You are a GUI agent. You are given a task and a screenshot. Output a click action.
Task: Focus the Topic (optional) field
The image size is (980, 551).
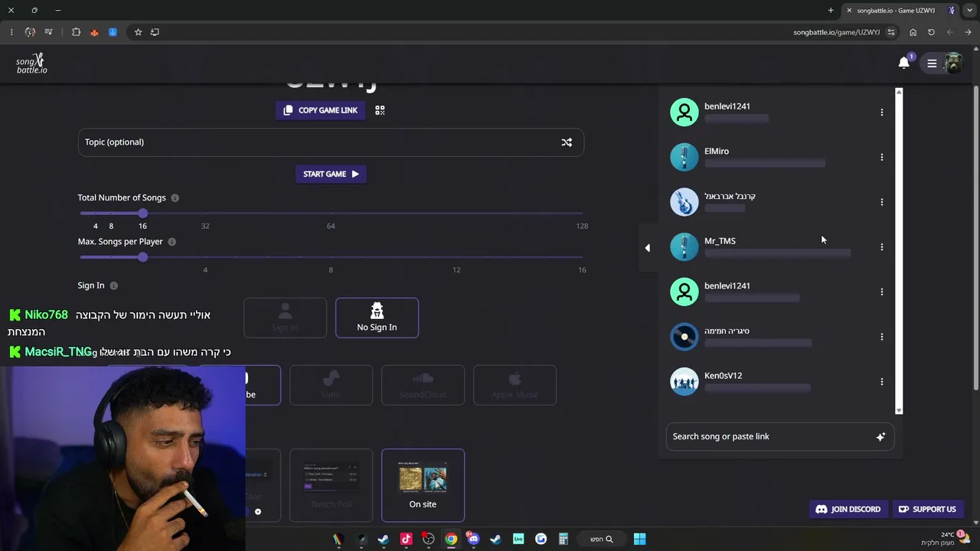click(x=331, y=142)
